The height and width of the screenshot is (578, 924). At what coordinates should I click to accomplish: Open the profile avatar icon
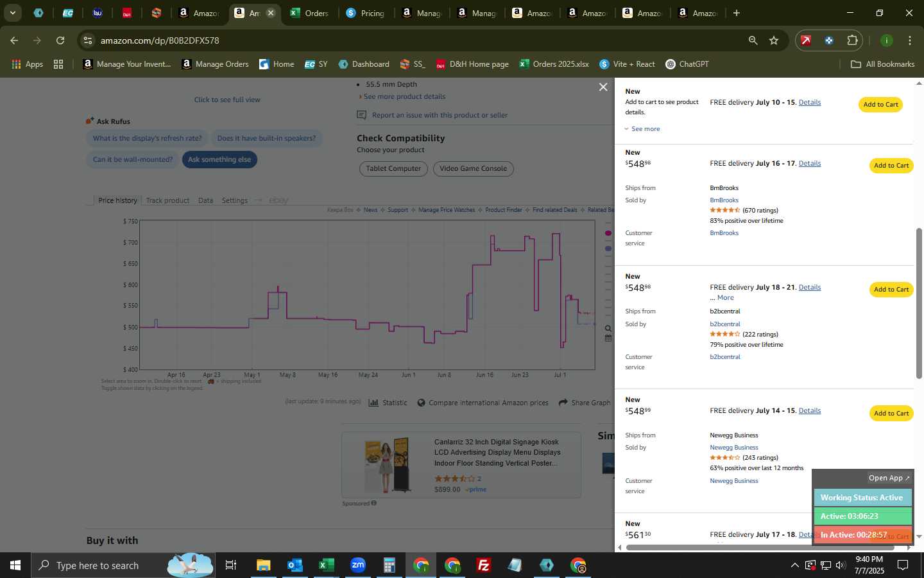886,40
